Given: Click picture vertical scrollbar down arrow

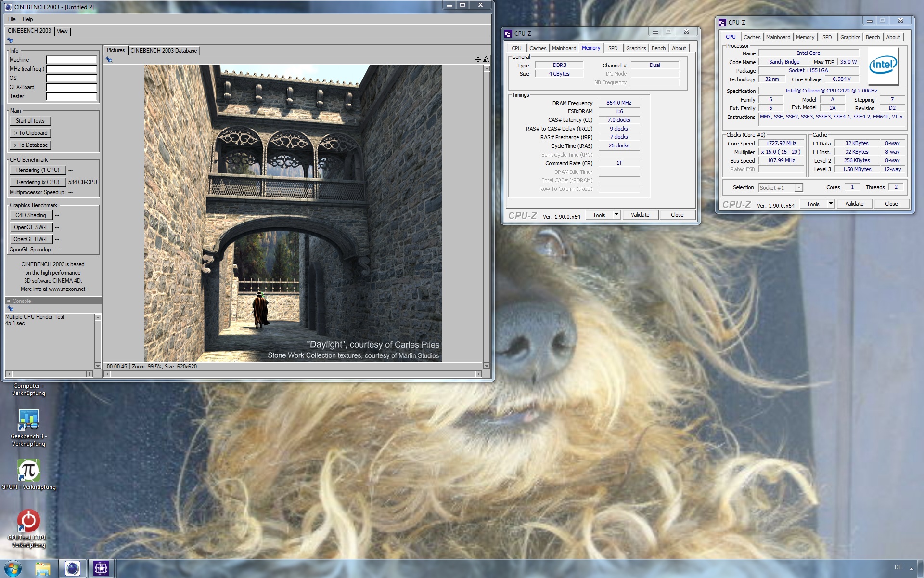Looking at the screenshot, I should (x=487, y=366).
